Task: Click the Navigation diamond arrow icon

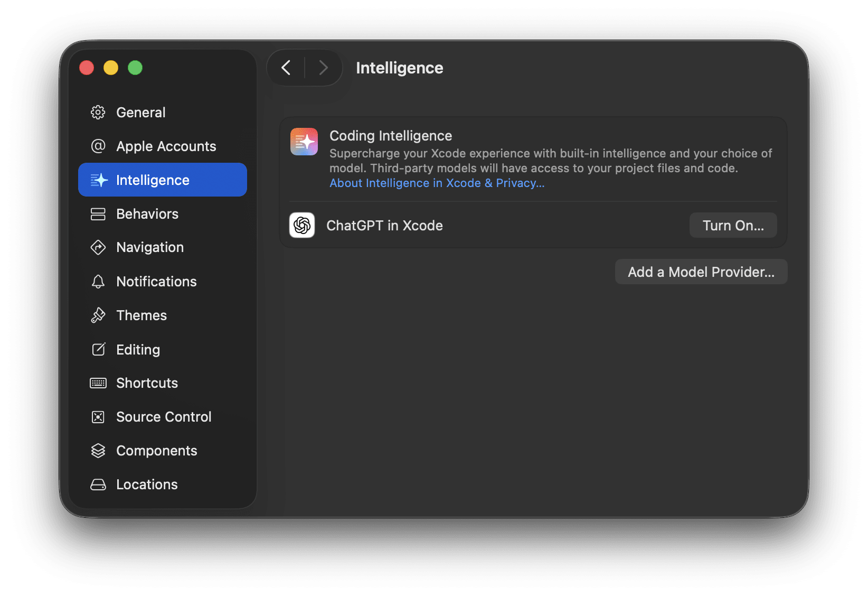Action: tap(98, 247)
